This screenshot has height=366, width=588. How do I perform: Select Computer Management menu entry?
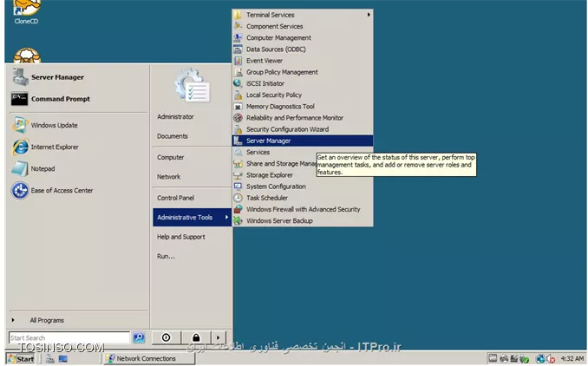coord(303,38)
